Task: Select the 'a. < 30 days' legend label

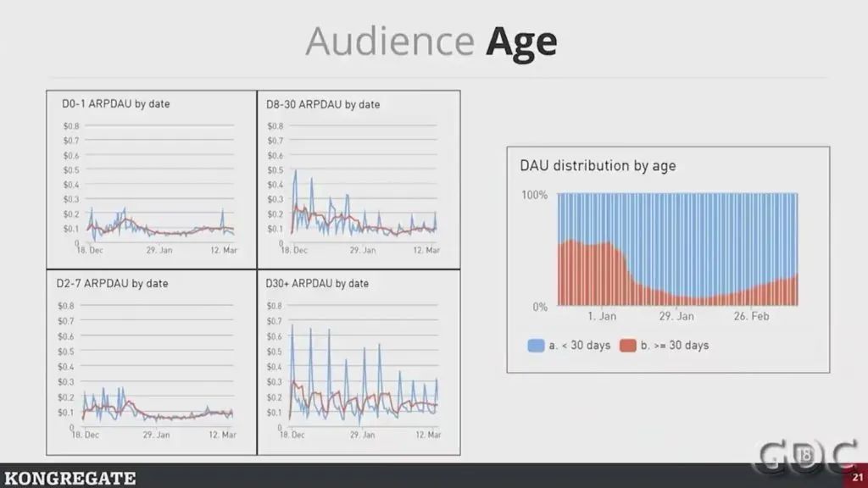Action: click(581, 346)
